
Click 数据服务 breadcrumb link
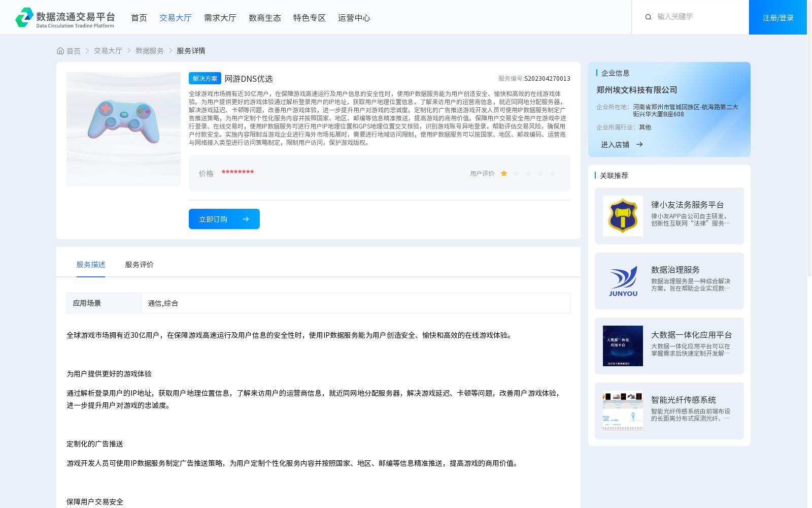point(150,51)
